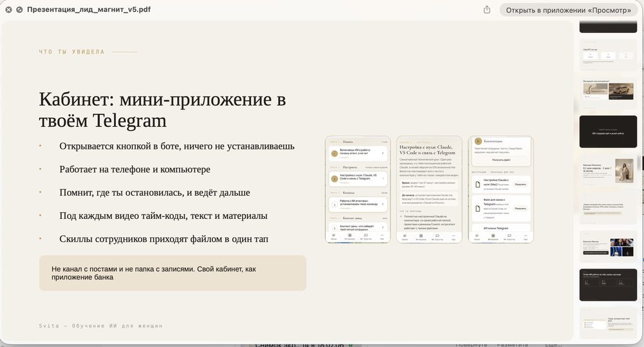Screen dimensions: 644x347
Task: Select the dark thumbnail with three columns
Action: coord(609,285)
